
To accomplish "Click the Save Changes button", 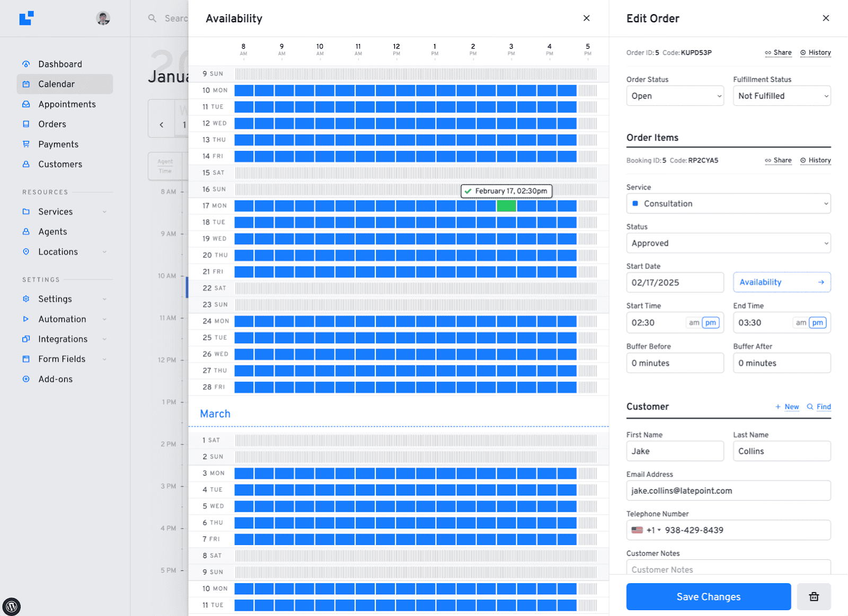I will 708,596.
